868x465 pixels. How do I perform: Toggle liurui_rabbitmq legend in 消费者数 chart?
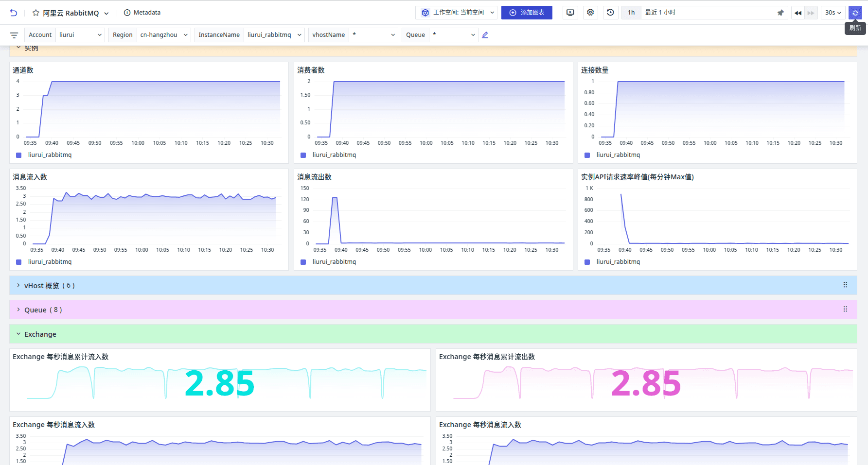click(328, 155)
